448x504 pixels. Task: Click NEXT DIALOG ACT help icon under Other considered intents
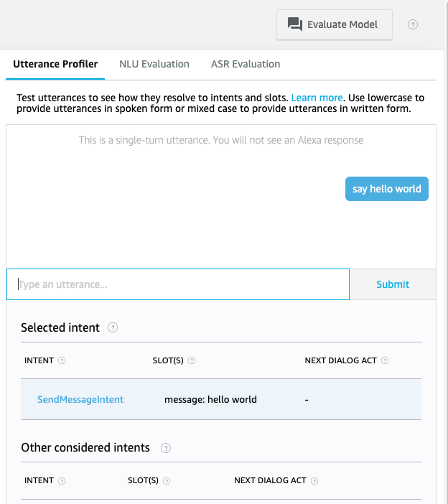click(314, 481)
